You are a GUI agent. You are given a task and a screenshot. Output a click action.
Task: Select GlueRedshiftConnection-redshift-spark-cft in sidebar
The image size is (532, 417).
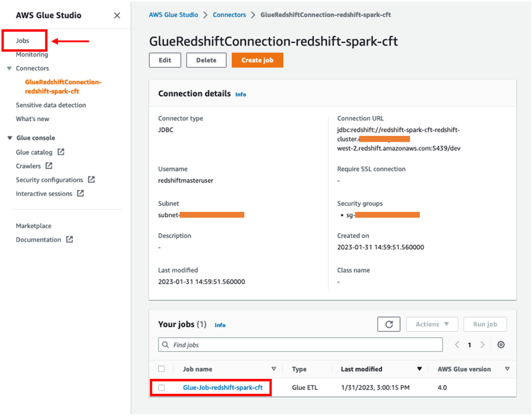(x=63, y=87)
